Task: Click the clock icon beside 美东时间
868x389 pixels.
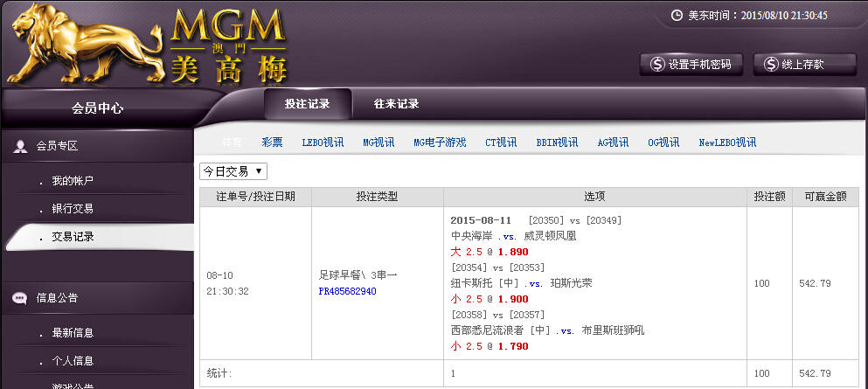Action: [x=677, y=16]
